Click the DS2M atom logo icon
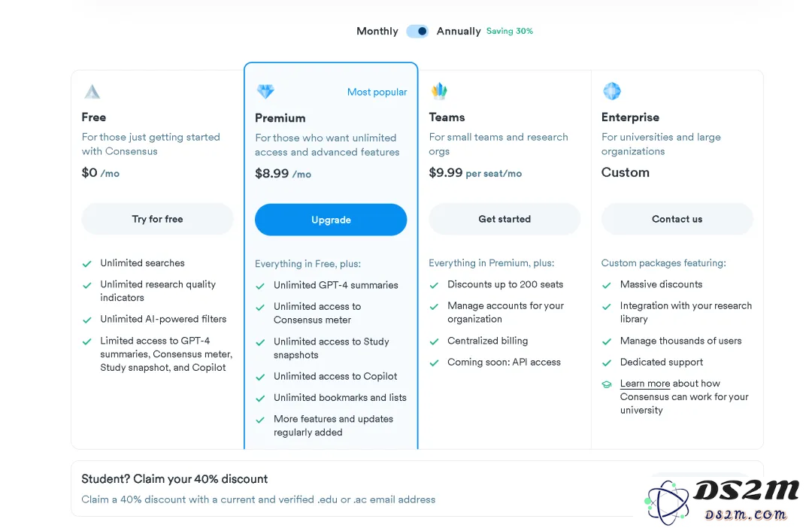 click(x=667, y=502)
